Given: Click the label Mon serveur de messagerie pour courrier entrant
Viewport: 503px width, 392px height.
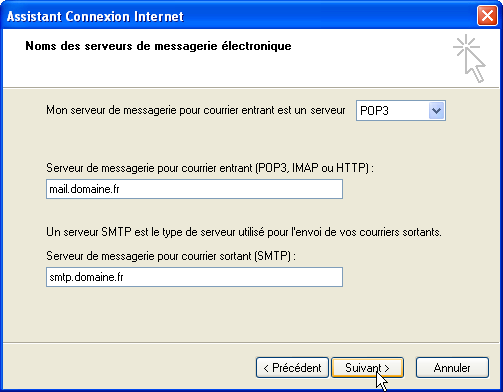Looking at the screenshot, I should click(196, 110).
